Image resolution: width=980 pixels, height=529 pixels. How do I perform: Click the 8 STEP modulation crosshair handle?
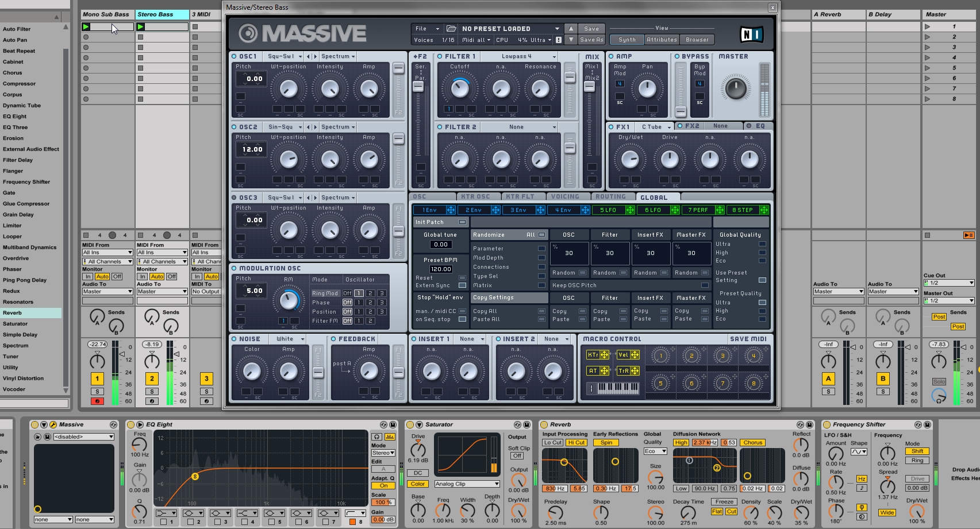coord(764,210)
